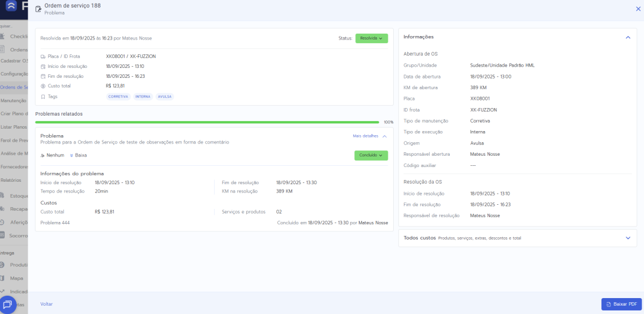This screenshot has width=644, height=314.
Task: Select the AVULSA tag
Action: point(165,96)
